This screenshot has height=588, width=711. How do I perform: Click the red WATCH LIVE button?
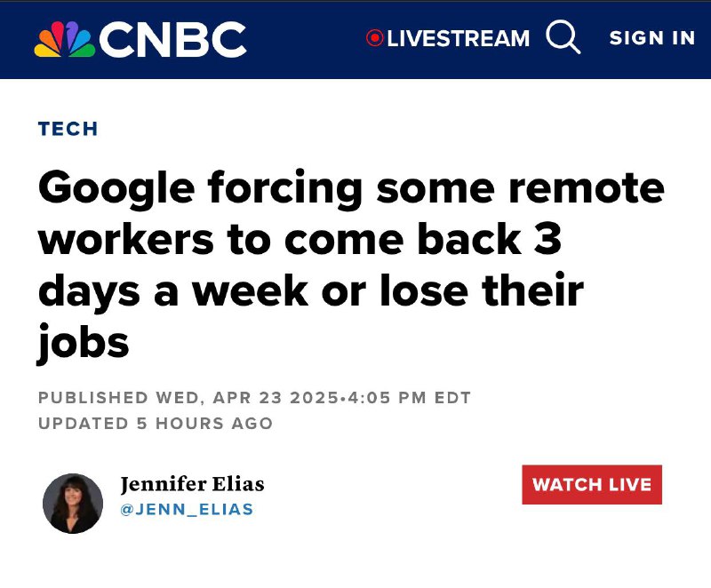coord(592,484)
